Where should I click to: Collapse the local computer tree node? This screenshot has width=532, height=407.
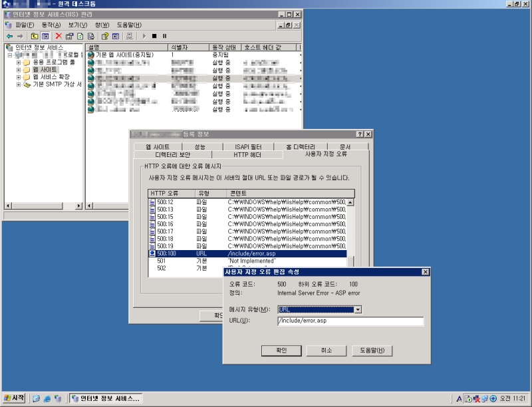coord(10,55)
